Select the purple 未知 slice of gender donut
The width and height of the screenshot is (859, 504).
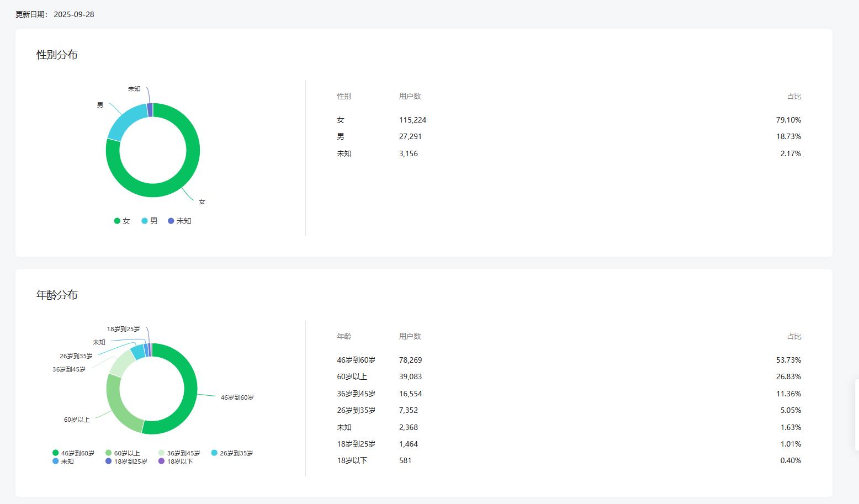click(x=150, y=110)
